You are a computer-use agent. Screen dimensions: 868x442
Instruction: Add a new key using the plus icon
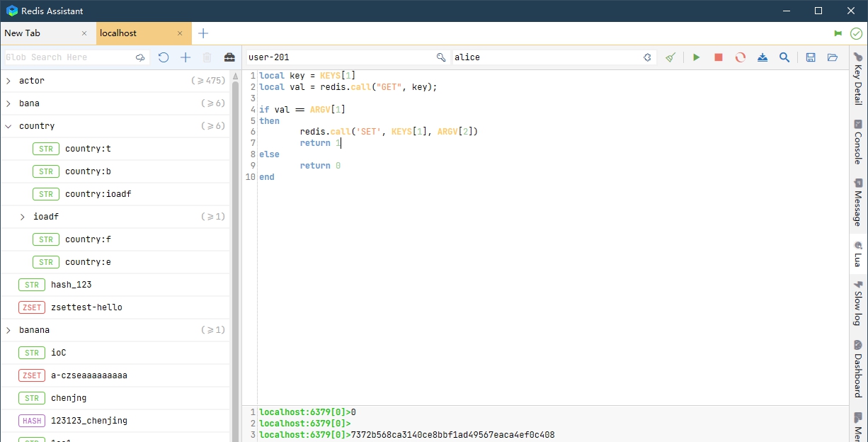[185, 57]
